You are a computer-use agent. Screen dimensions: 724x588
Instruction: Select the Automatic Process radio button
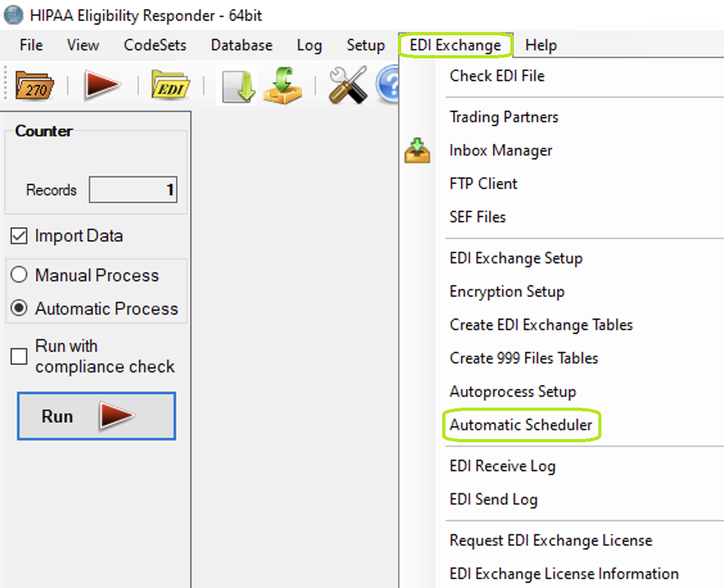coord(19,308)
